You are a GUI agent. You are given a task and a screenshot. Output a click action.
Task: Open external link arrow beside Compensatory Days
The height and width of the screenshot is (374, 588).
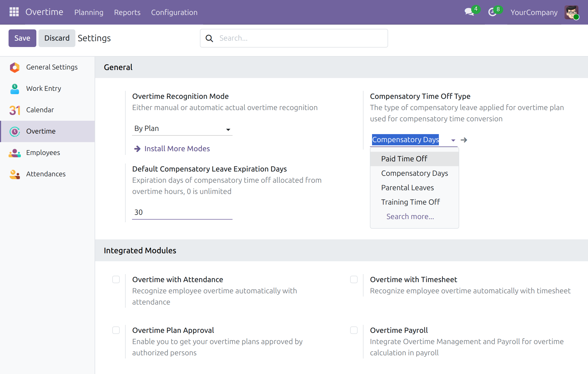click(x=464, y=140)
